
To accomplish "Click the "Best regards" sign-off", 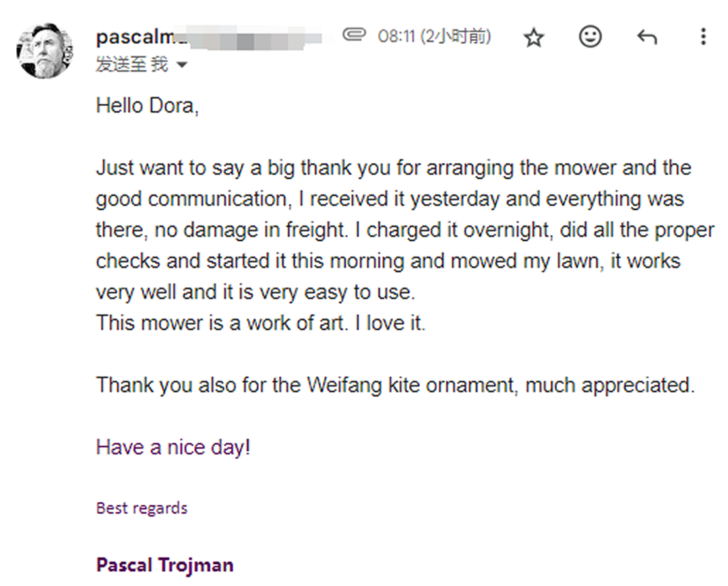I will coord(142,508).
